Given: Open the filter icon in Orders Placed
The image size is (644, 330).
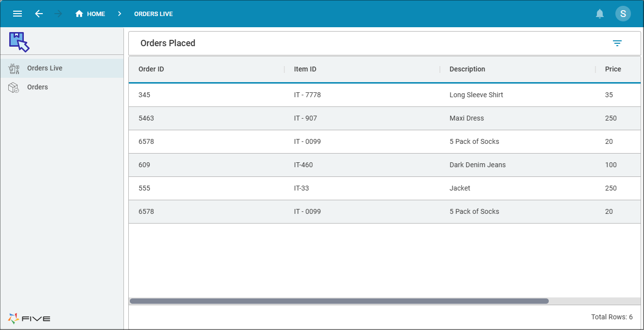Looking at the screenshot, I should [x=617, y=43].
